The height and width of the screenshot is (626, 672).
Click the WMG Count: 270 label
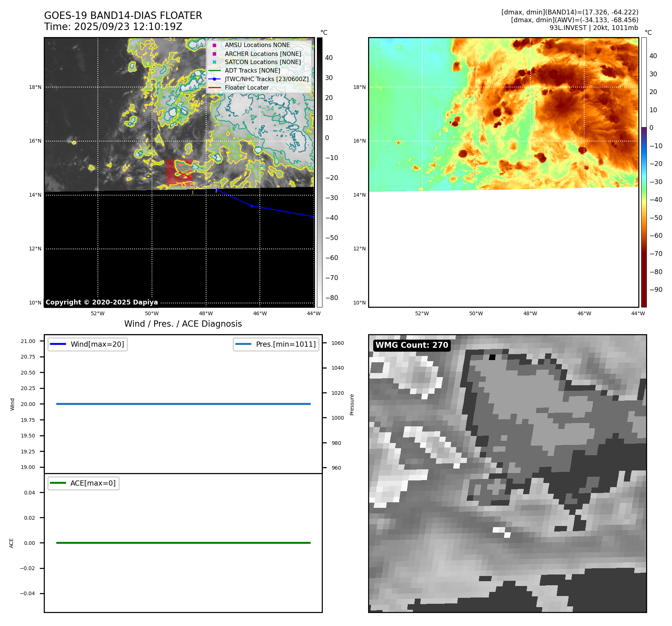pyautogui.click(x=412, y=345)
